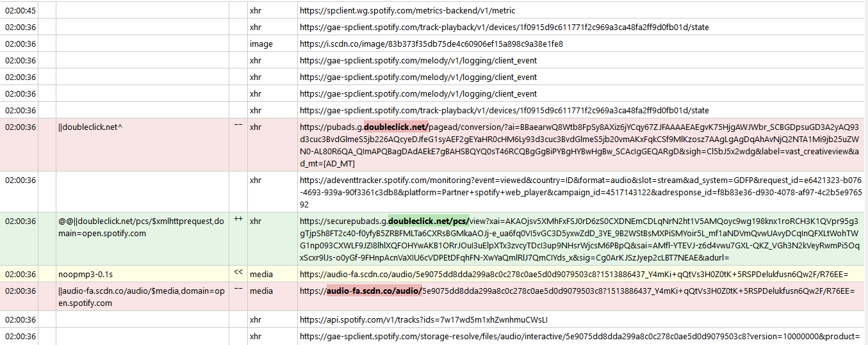Viewport: 868px width, 345px height.
Task: Click the '<<' redirect marker
Action: (238, 273)
